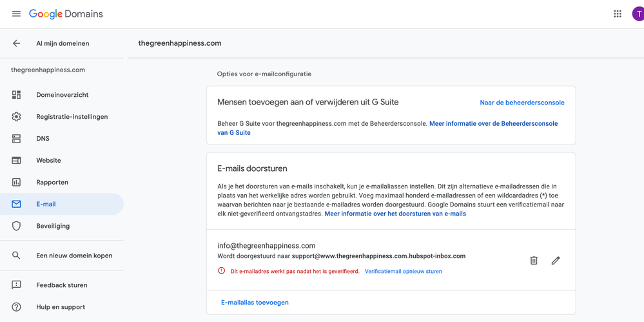Viewport: 644px width, 322px height.
Task: Click the info@thegreenhappiness.com alias text
Action: point(266,246)
